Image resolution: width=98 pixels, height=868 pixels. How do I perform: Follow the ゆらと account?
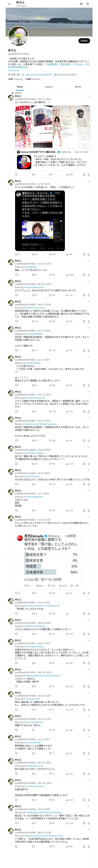84,41
